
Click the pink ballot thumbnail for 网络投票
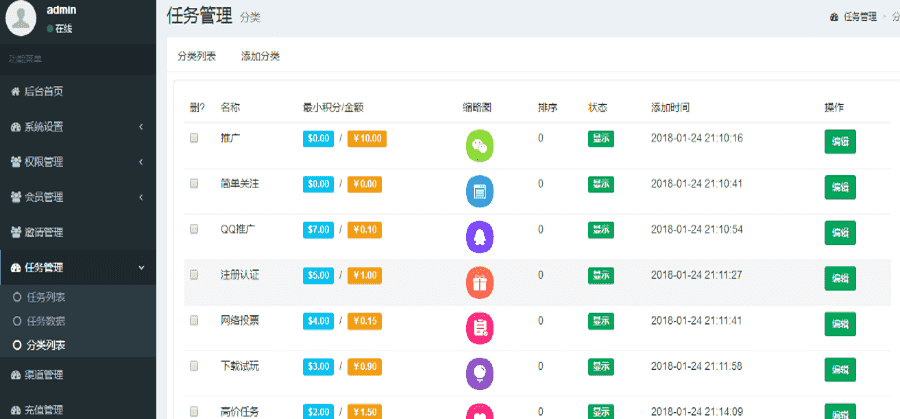point(480,328)
